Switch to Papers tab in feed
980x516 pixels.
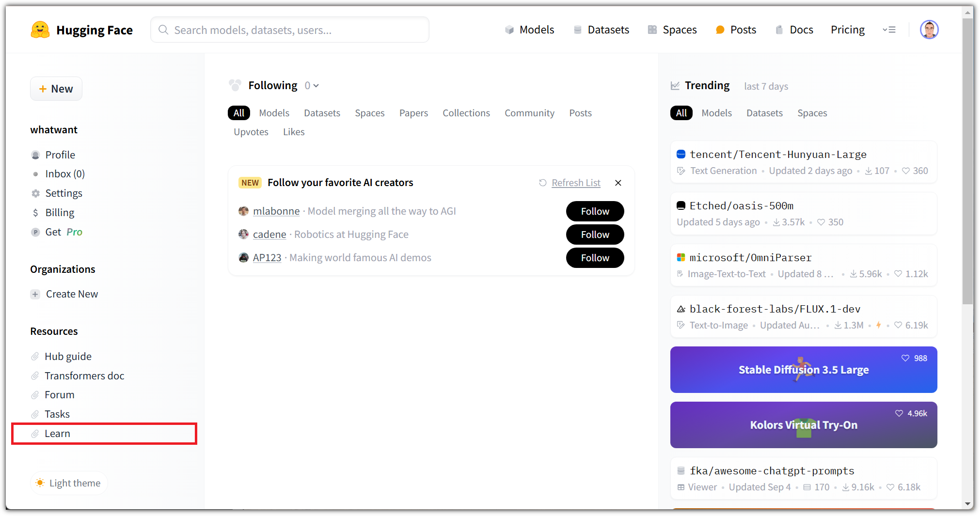[x=413, y=113]
